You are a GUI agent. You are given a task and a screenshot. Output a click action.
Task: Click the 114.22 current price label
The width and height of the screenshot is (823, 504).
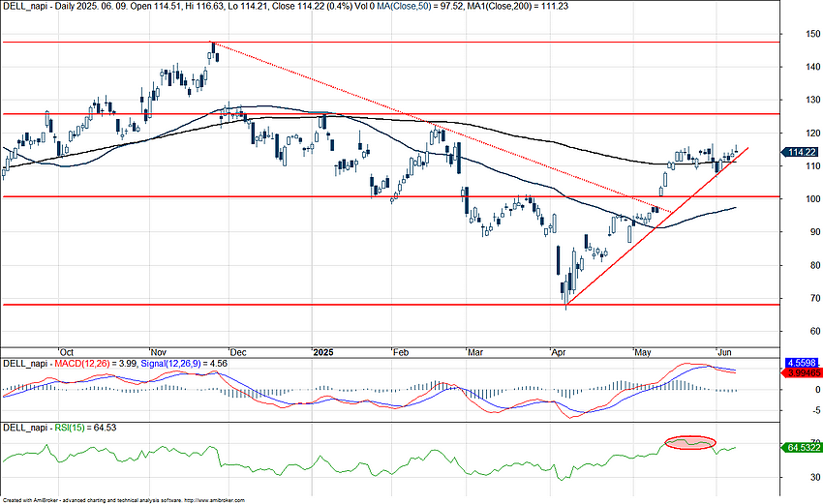(x=801, y=152)
